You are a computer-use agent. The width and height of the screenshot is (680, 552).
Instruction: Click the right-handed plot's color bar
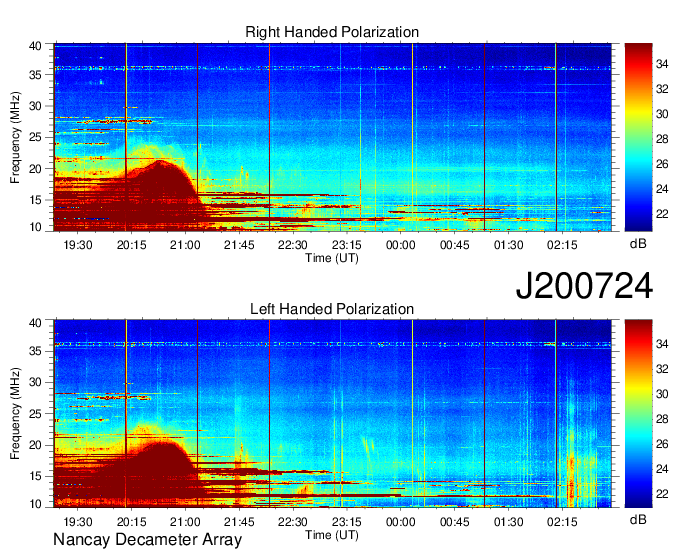point(638,137)
